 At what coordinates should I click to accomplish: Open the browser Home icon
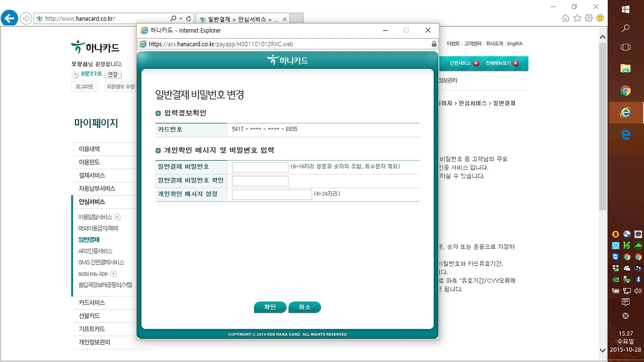566,18
